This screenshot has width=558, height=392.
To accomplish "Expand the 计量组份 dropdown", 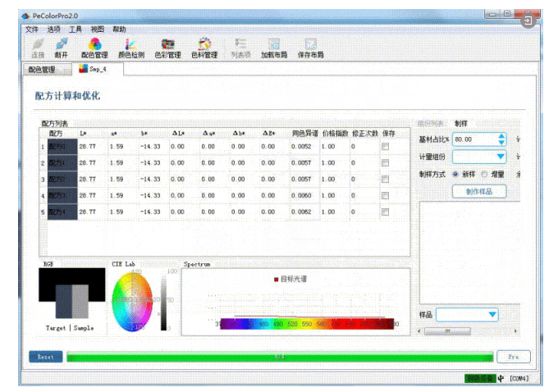I will tap(501, 157).
